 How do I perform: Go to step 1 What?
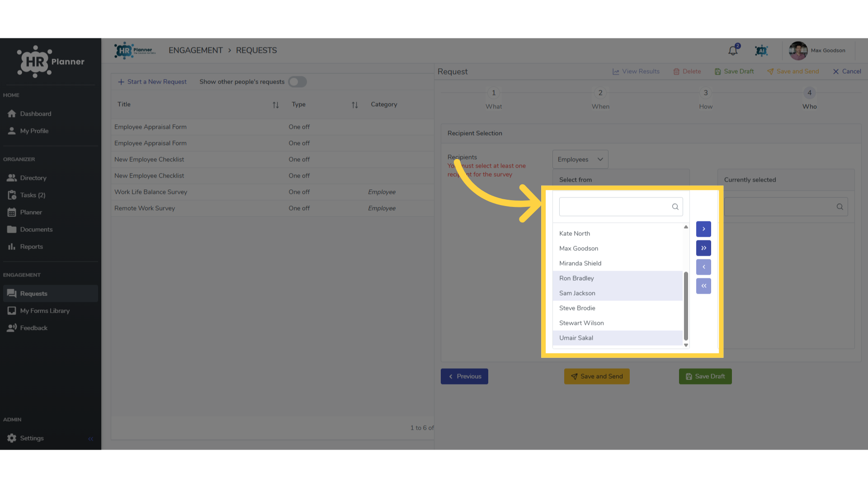tap(494, 99)
